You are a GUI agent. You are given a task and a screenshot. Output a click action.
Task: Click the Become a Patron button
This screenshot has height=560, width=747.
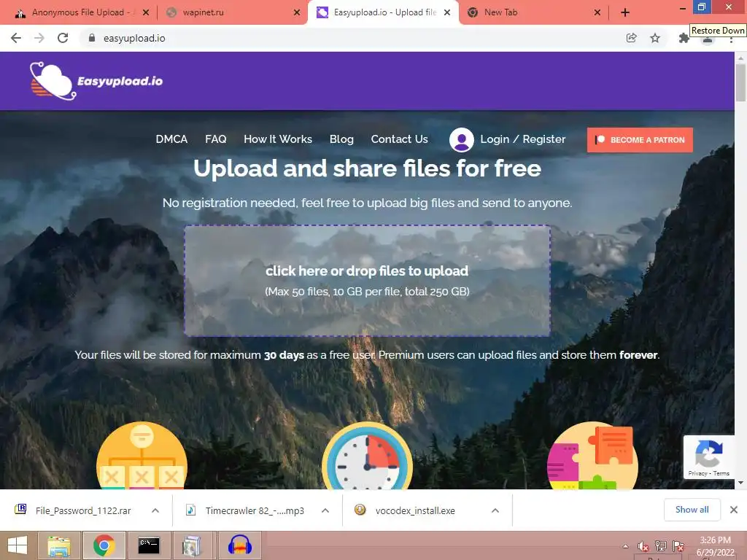640,140
